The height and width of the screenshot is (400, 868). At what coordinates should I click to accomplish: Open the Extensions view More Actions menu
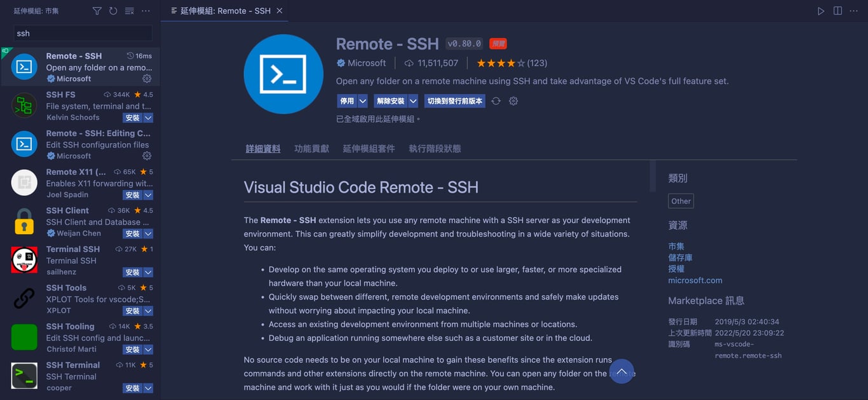point(146,10)
